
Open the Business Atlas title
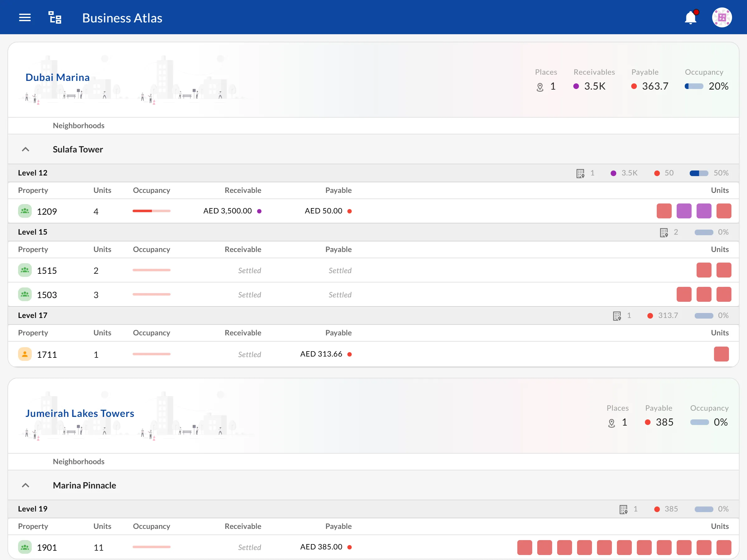(x=122, y=18)
